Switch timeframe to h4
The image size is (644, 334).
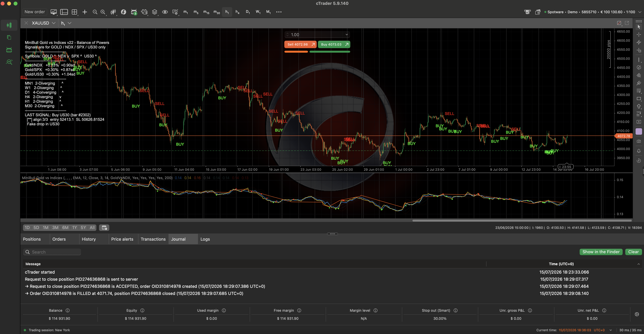coord(237,12)
